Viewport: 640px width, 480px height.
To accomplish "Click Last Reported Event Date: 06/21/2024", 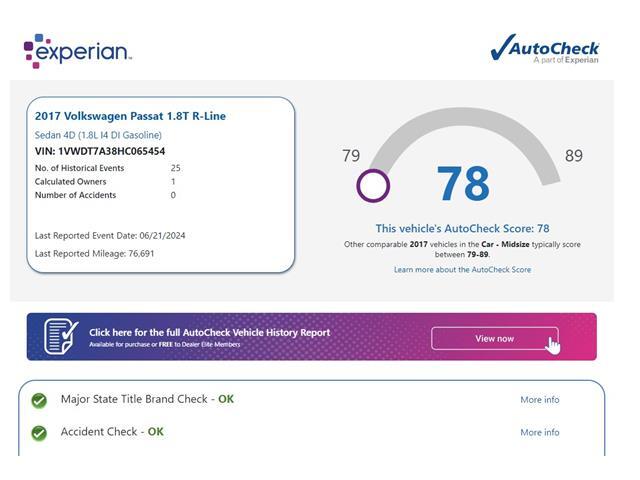I will pos(110,236).
